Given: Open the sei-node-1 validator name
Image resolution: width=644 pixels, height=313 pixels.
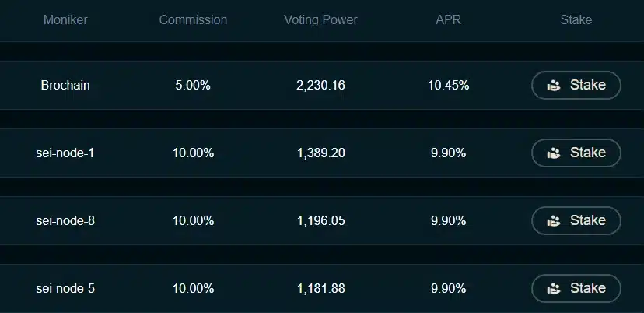Looking at the screenshot, I should [65, 153].
